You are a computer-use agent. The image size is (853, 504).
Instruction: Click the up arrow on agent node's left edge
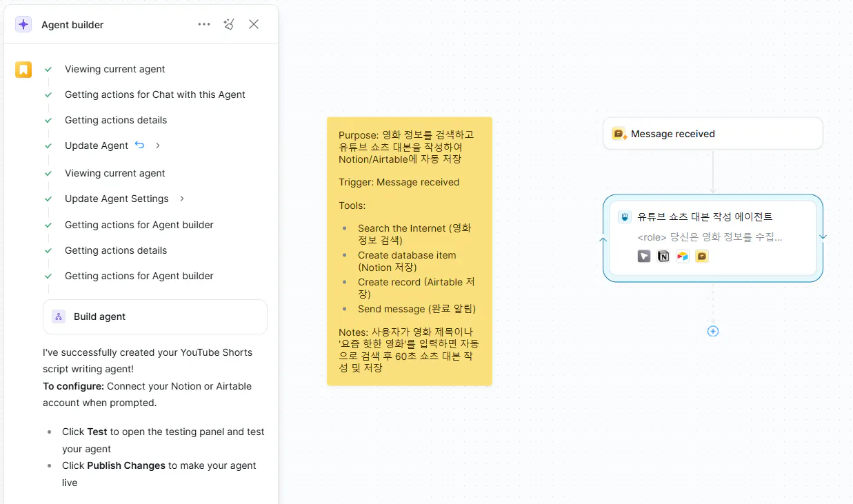[x=603, y=240]
